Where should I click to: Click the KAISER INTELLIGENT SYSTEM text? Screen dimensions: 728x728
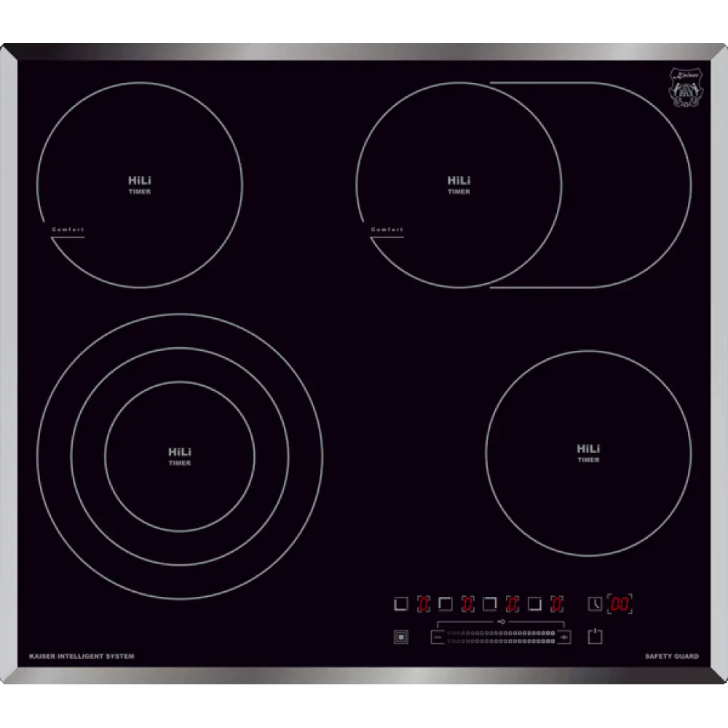click(x=82, y=656)
